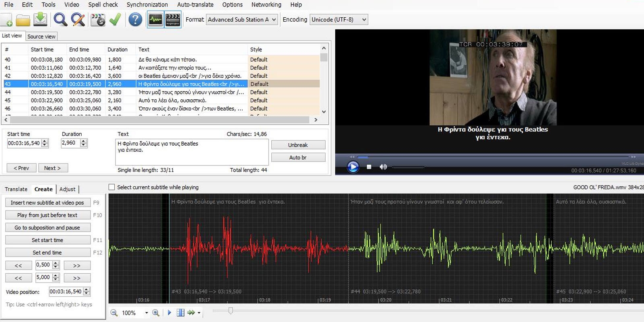The width and height of the screenshot is (644, 322).
Task: Zoom out the waveform
Action: (114, 313)
